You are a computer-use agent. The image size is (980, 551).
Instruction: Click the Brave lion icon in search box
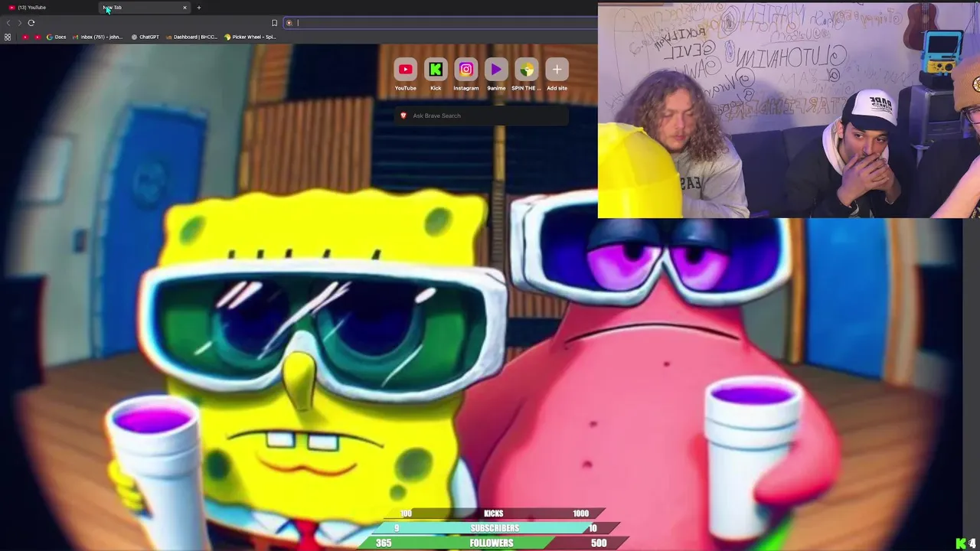click(x=403, y=116)
